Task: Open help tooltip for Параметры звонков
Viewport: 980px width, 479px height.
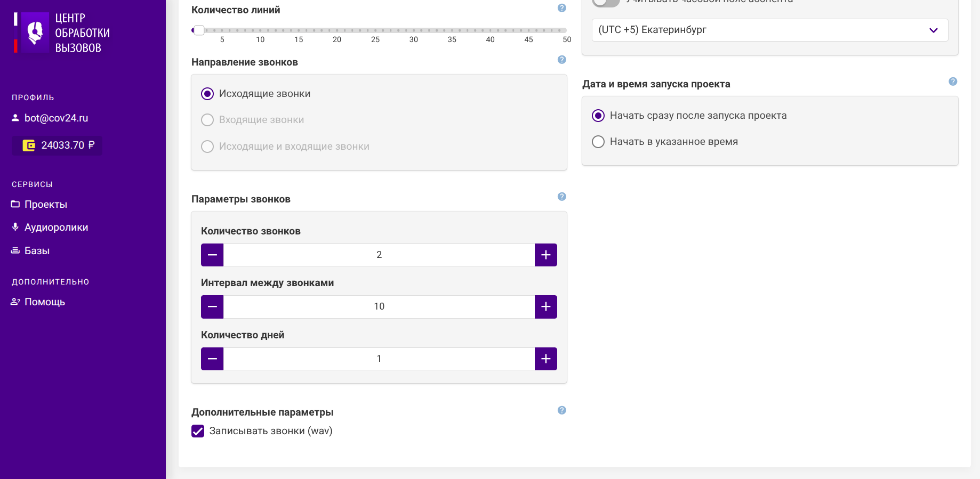Action: tap(562, 197)
